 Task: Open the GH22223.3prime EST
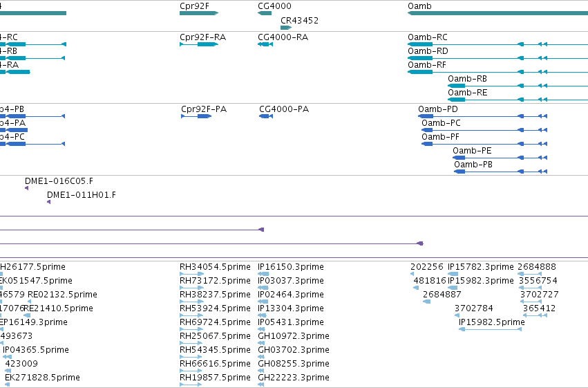tap(261, 385)
